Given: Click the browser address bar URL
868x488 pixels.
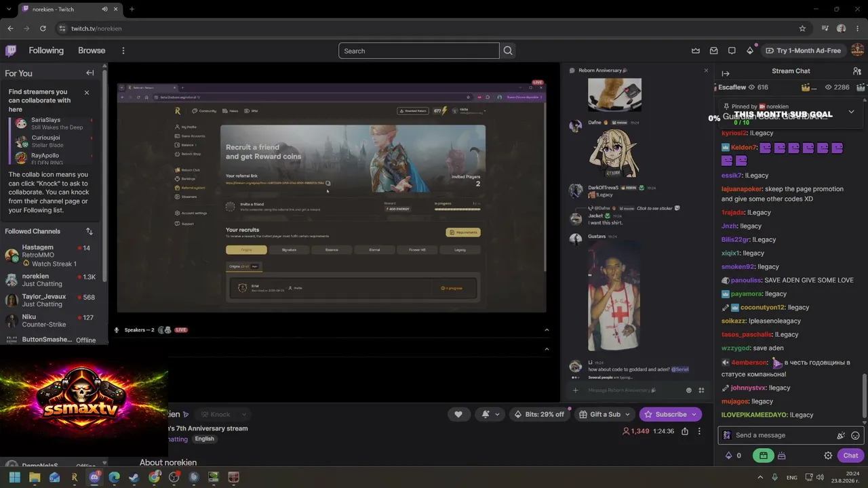Looking at the screenshot, I should 96,28.
